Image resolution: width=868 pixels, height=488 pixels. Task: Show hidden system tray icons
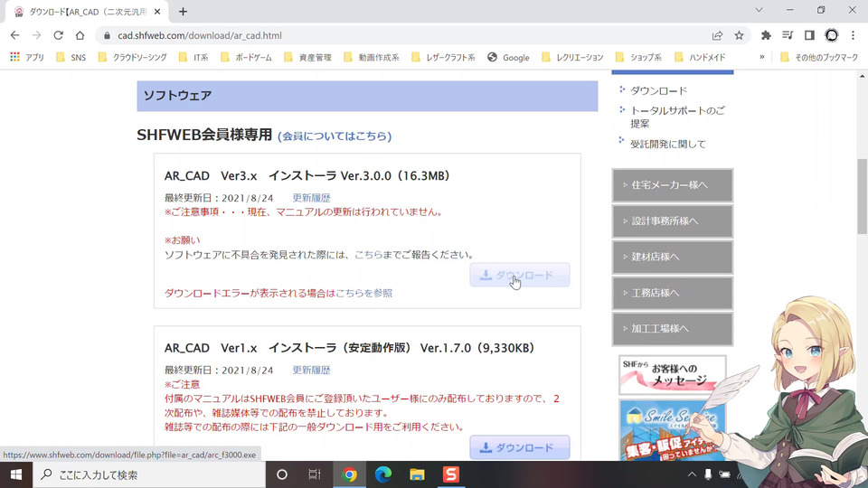click(692, 474)
